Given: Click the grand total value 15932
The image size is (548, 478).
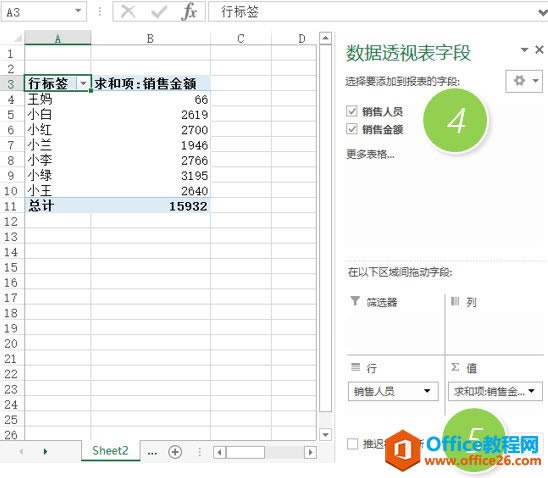Looking at the screenshot, I should [x=151, y=206].
